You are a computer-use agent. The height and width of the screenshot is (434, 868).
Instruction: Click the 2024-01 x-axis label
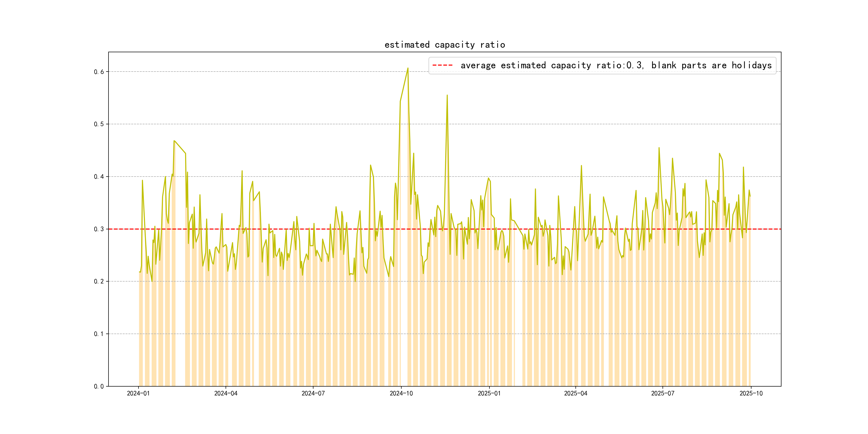click(138, 393)
